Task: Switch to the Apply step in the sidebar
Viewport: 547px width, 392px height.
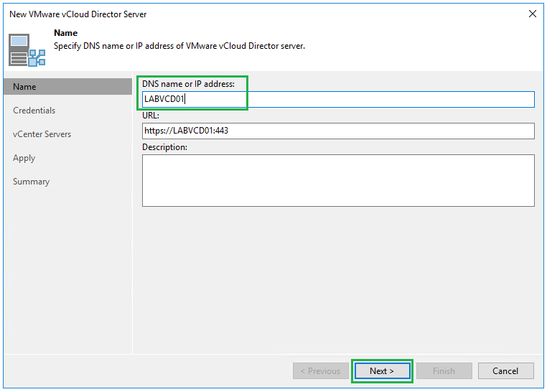Action: 24,158
